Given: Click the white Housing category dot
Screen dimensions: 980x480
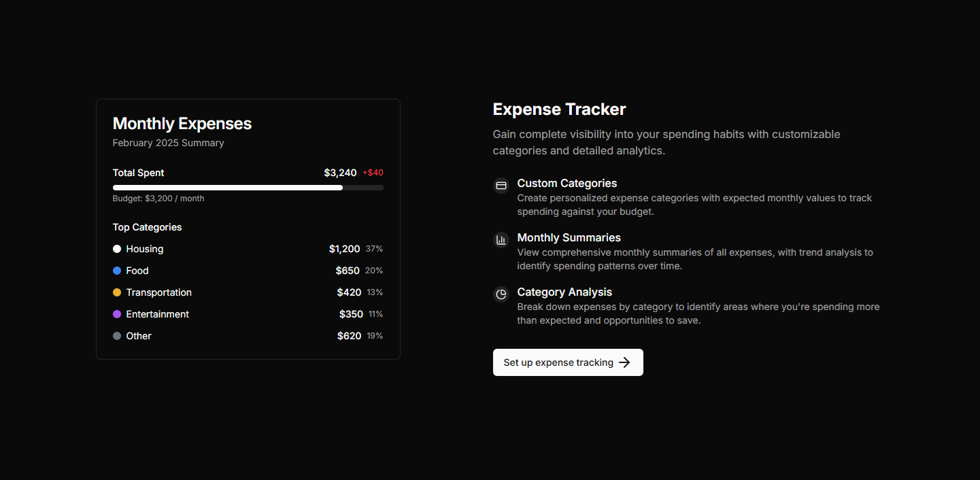Looking at the screenshot, I should [117, 249].
